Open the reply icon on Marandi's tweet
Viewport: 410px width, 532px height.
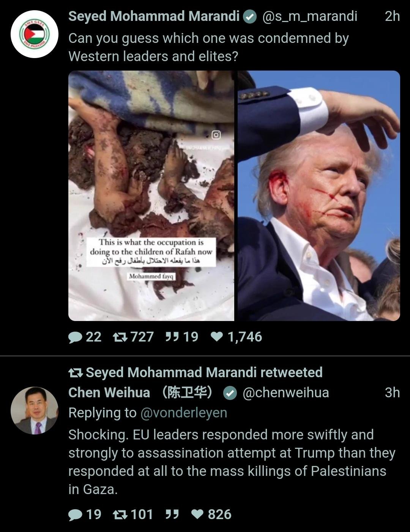pyautogui.click(x=75, y=337)
